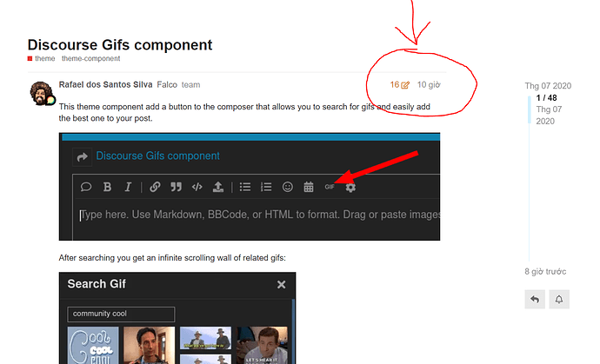Click the Discourse Gifs component topic title
The width and height of the screenshot is (600, 364).
(120, 44)
